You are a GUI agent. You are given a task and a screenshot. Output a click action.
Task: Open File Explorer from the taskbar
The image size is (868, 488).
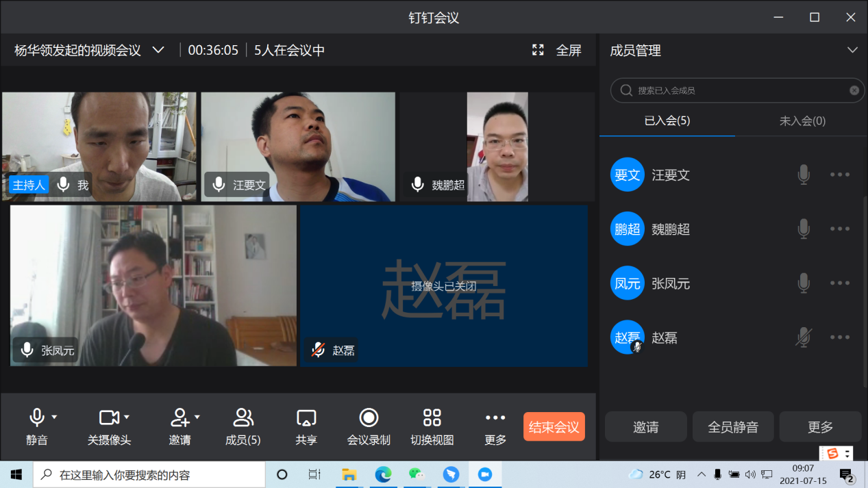pyautogui.click(x=349, y=474)
